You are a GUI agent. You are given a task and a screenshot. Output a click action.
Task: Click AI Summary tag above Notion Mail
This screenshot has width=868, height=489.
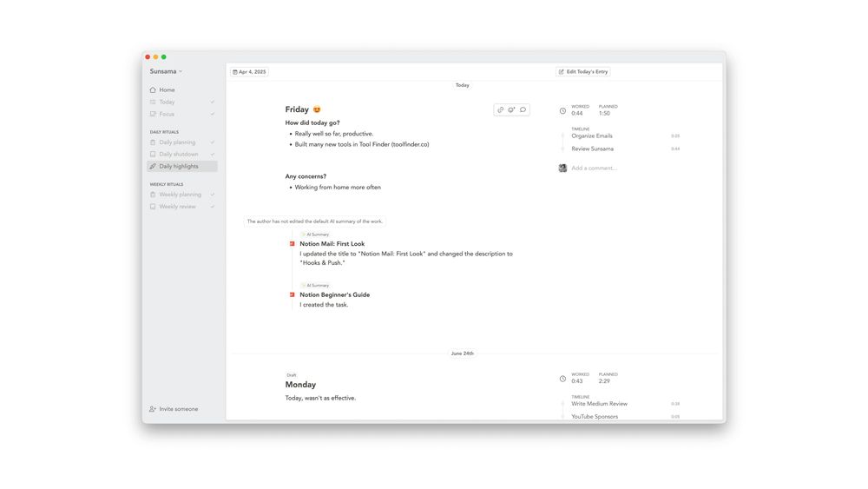316,235
